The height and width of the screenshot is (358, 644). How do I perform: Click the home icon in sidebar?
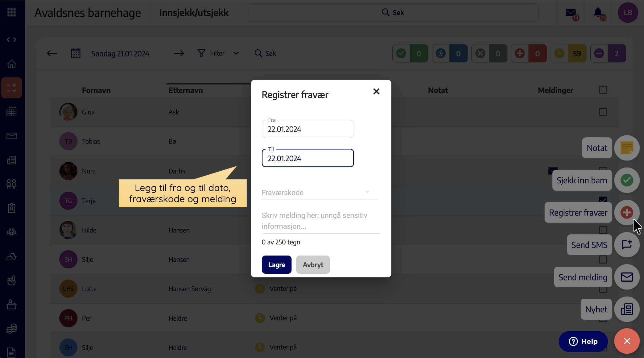coord(11,64)
